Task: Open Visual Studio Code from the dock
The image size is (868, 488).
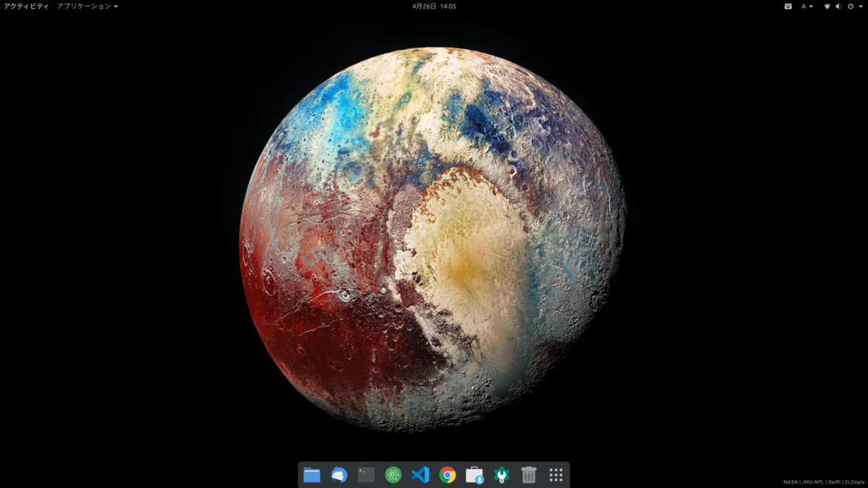Action: (420, 475)
